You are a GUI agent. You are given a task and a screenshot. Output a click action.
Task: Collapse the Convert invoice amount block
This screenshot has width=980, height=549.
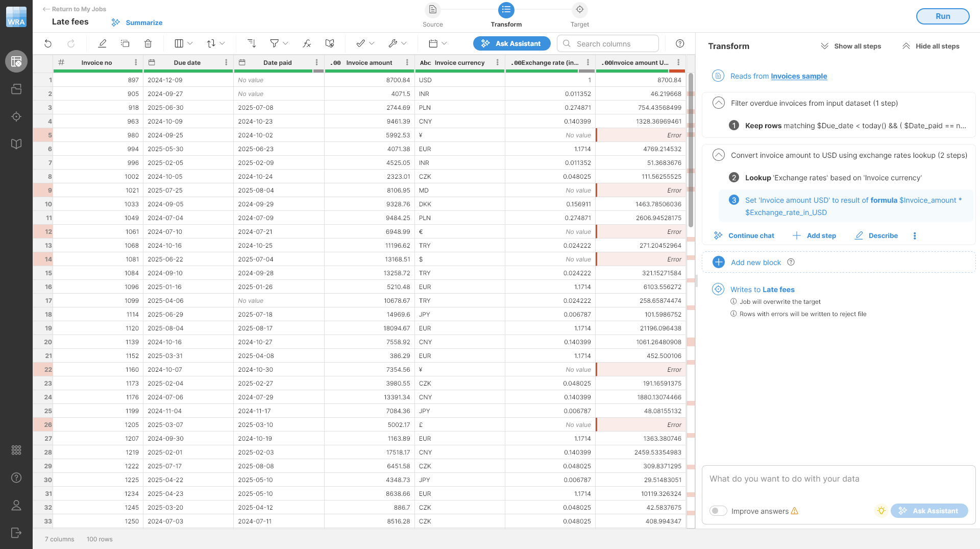[x=718, y=155]
